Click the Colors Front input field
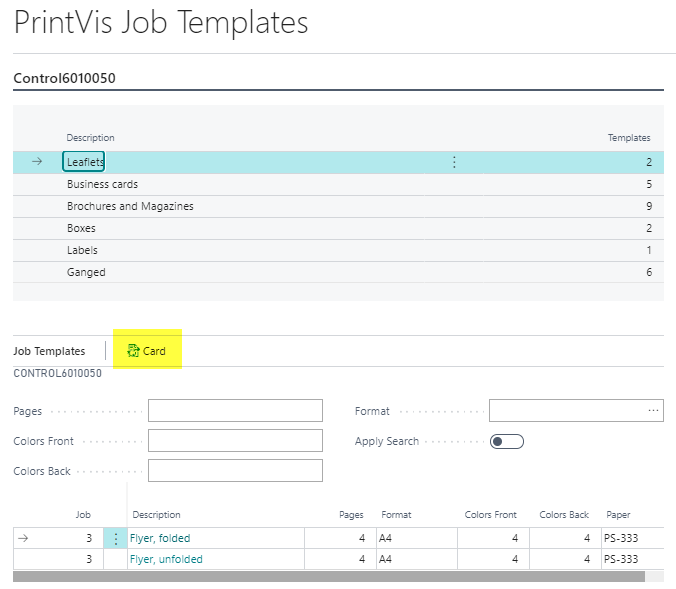This screenshot has width=676, height=589. [235, 440]
